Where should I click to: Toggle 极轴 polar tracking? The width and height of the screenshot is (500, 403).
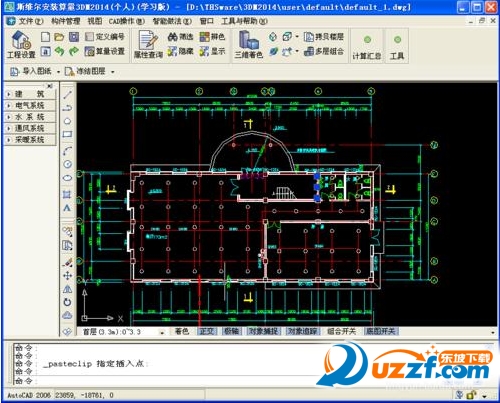(231, 331)
